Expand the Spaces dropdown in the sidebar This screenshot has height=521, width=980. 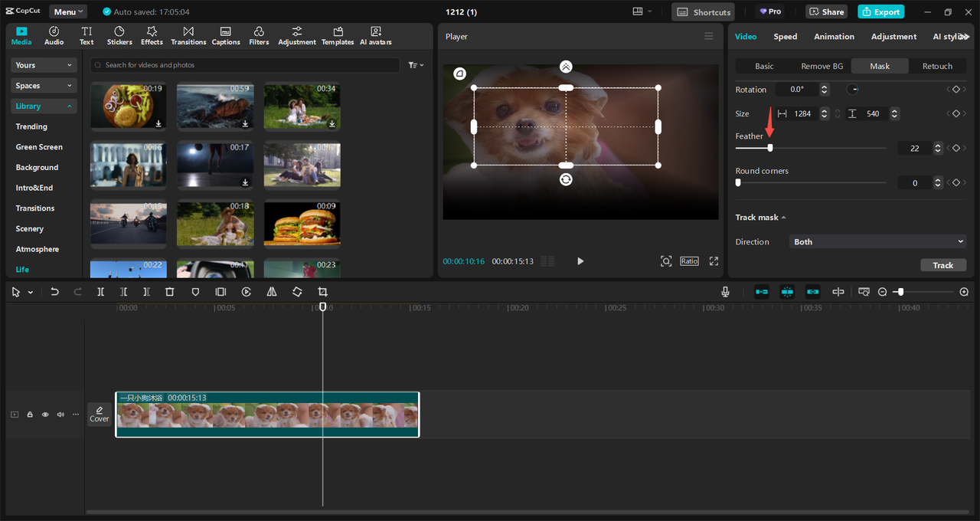pyautogui.click(x=44, y=86)
